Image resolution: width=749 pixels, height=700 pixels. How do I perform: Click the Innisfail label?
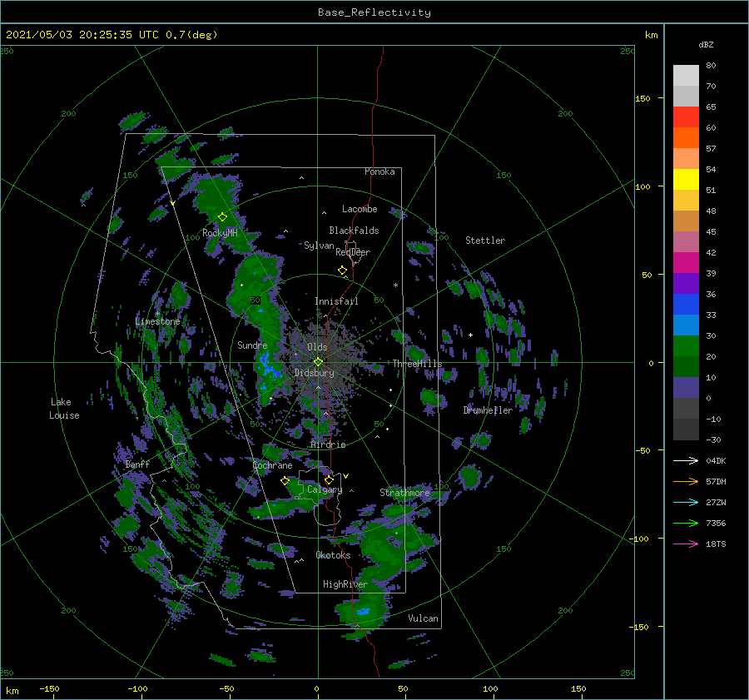(336, 301)
